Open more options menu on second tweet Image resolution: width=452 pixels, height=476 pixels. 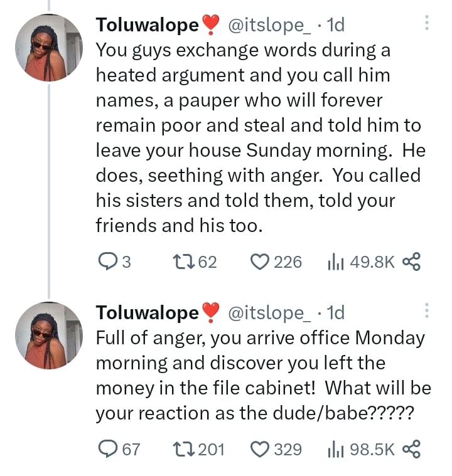pyautogui.click(x=427, y=311)
